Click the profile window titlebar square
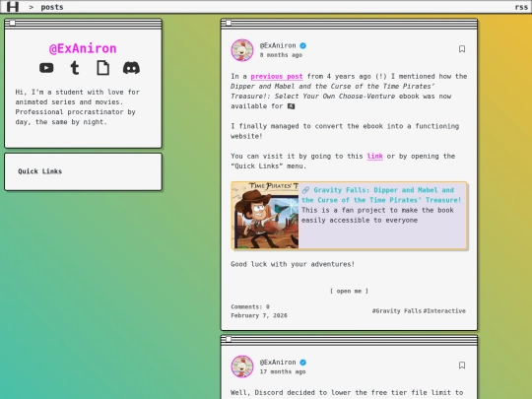 click(13, 23)
